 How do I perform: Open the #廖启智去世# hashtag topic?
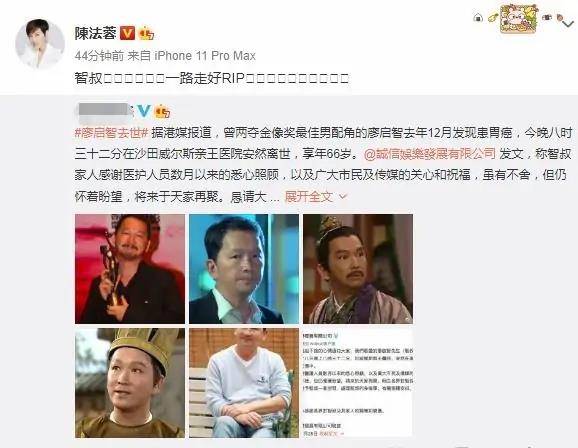point(111,133)
